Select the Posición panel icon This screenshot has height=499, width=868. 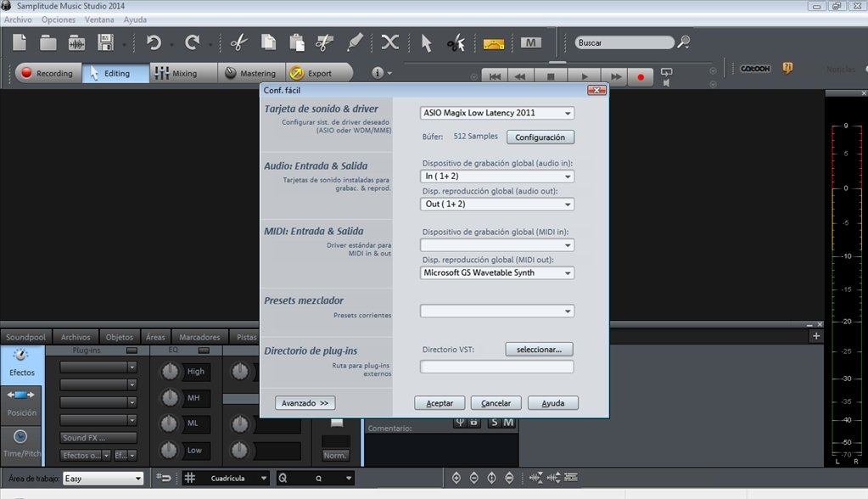(x=21, y=402)
